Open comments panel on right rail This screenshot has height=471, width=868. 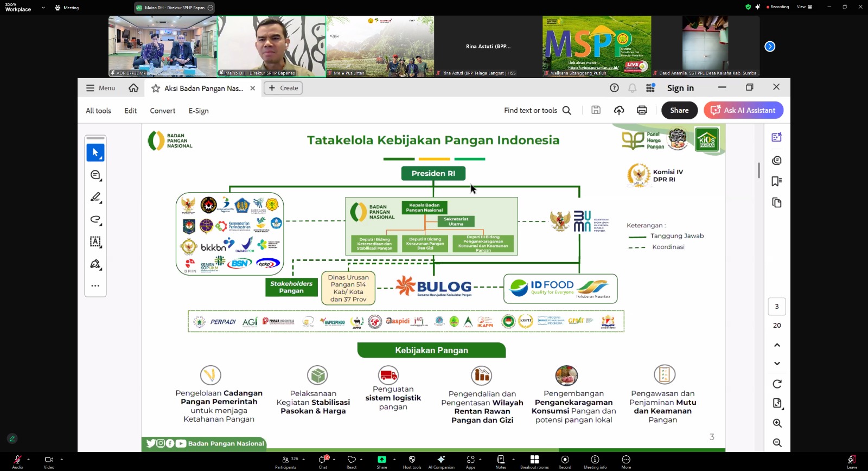pos(777,160)
